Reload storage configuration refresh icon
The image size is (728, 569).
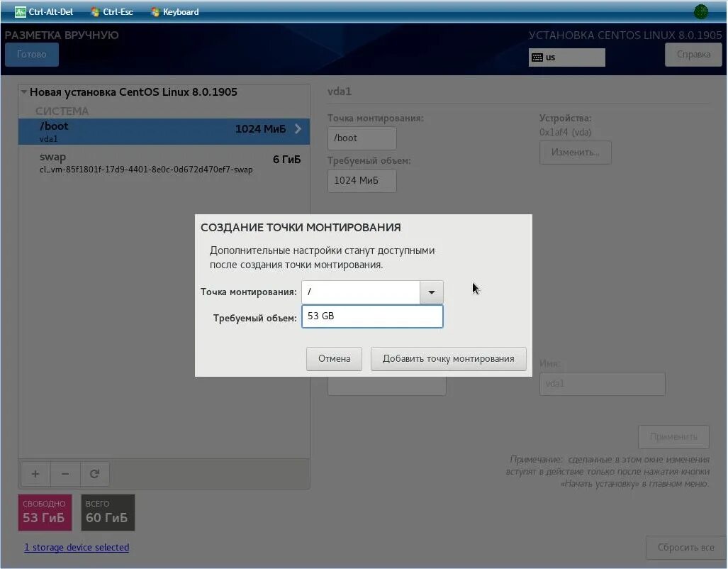[x=95, y=474]
